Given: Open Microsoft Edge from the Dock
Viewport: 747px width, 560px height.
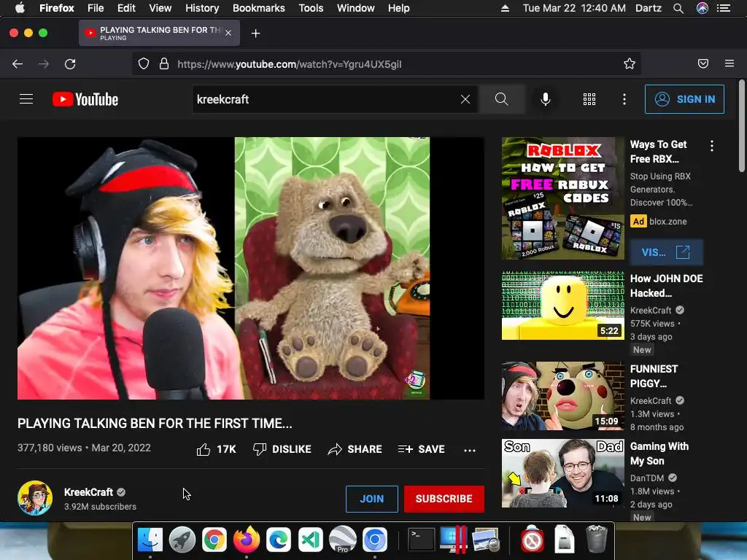Looking at the screenshot, I should [278, 540].
